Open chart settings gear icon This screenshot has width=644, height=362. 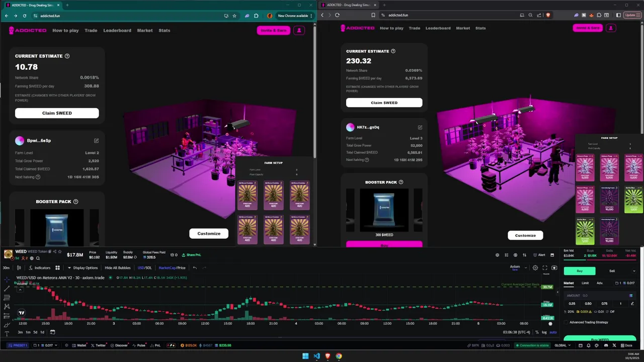tap(535, 268)
